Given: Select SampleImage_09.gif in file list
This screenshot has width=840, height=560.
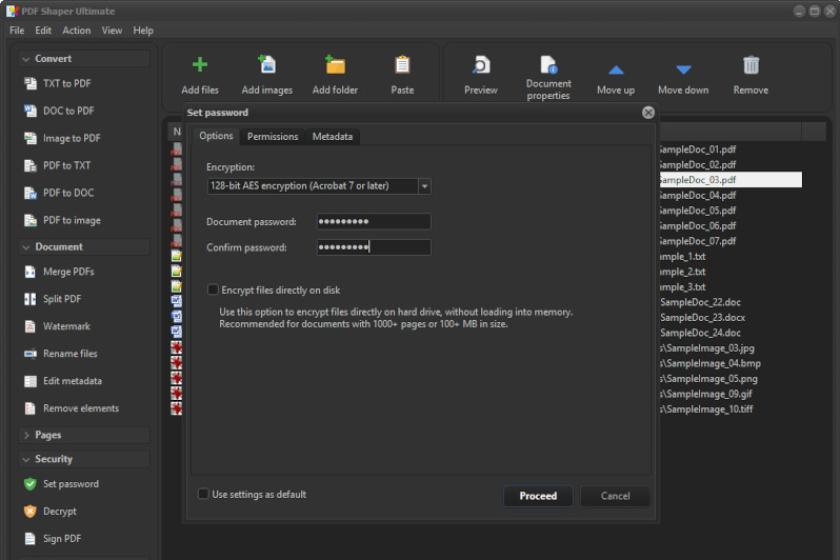Looking at the screenshot, I should 706,394.
